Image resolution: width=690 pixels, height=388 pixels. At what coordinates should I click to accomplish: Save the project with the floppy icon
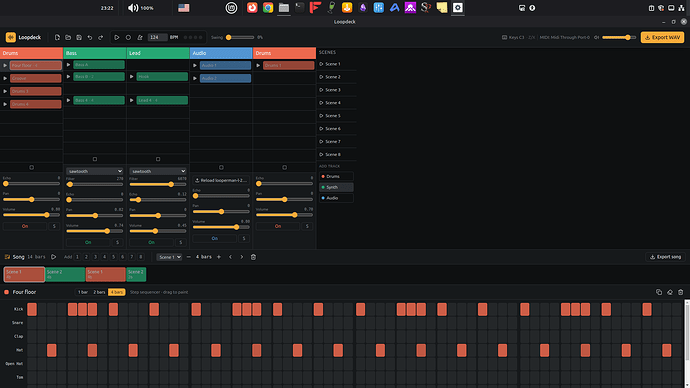point(79,37)
